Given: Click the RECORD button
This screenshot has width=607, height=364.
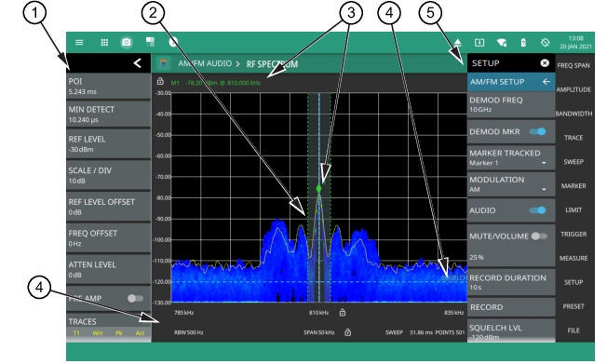Looking at the screenshot, I should point(511,307).
